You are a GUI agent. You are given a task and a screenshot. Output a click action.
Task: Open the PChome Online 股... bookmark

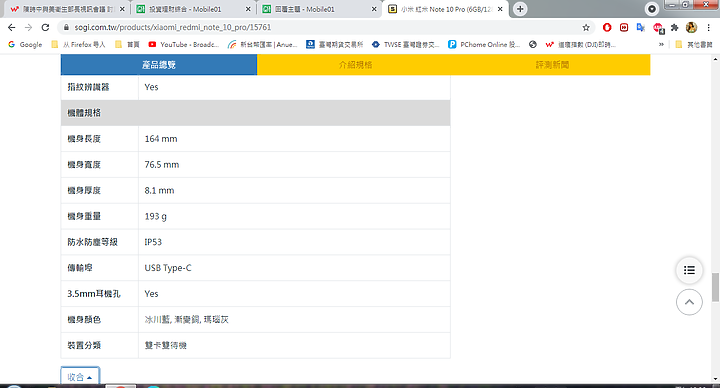coord(484,45)
